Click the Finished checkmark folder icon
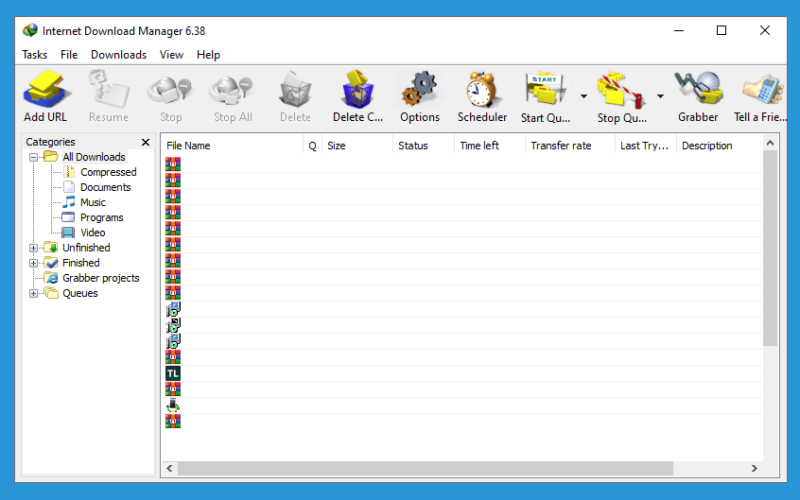The image size is (800, 500). [51, 263]
